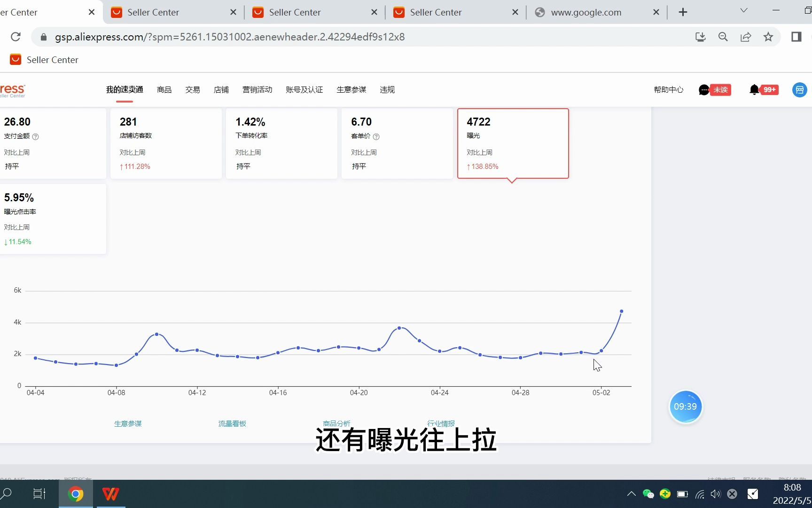
Task: Open the zoom magnifier icon in address bar
Action: (723, 37)
